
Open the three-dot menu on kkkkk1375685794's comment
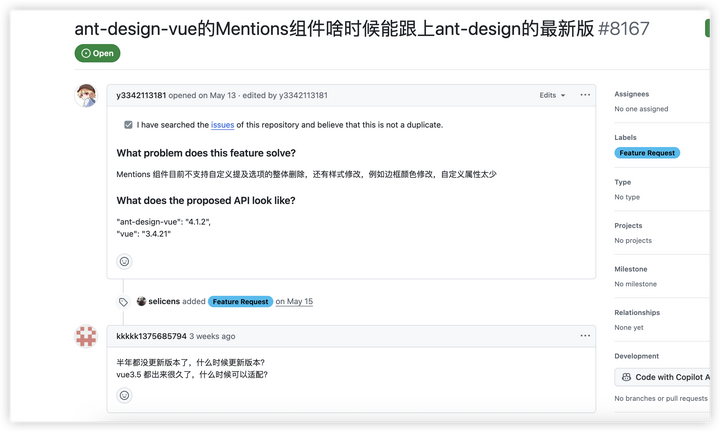coord(585,336)
